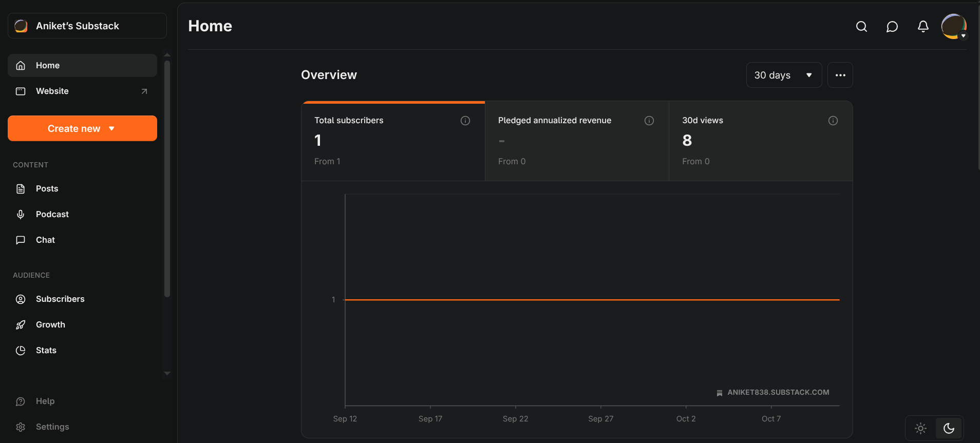Click sidebar scrollbar down arrow
This screenshot has width=980, height=443.
(x=167, y=374)
